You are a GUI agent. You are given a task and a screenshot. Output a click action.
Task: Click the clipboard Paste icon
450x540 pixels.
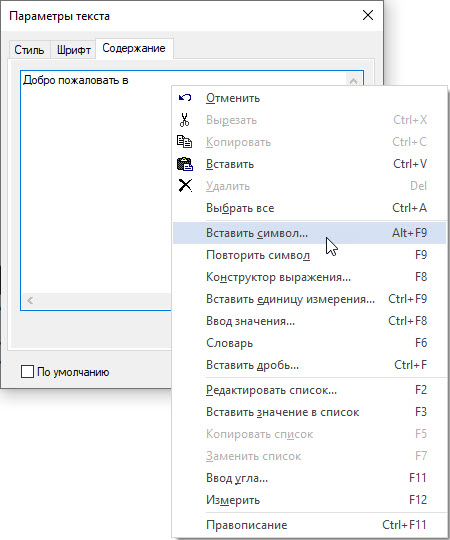point(185,164)
